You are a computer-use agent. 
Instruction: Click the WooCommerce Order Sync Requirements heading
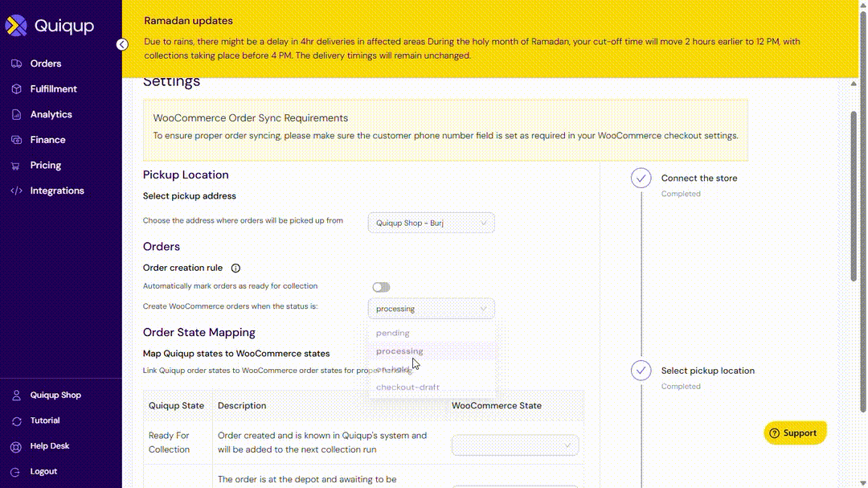(x=250, y=118)
